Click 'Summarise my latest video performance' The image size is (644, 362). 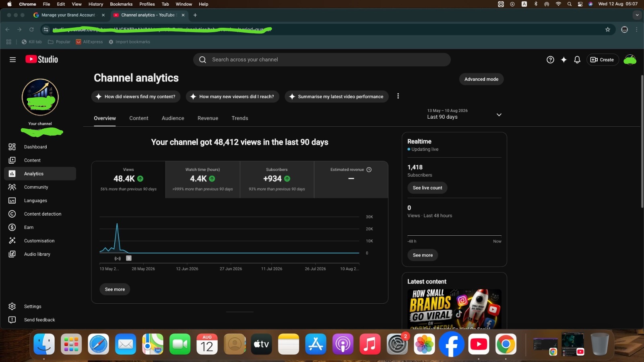tap(336, 97)
